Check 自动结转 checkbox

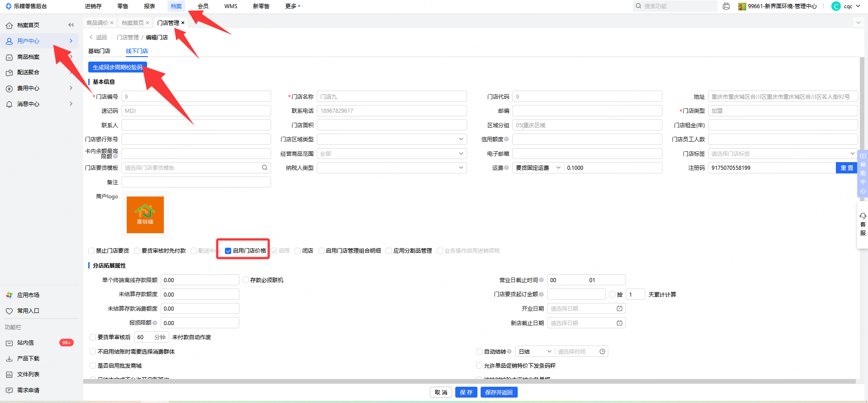click(479, 351)
